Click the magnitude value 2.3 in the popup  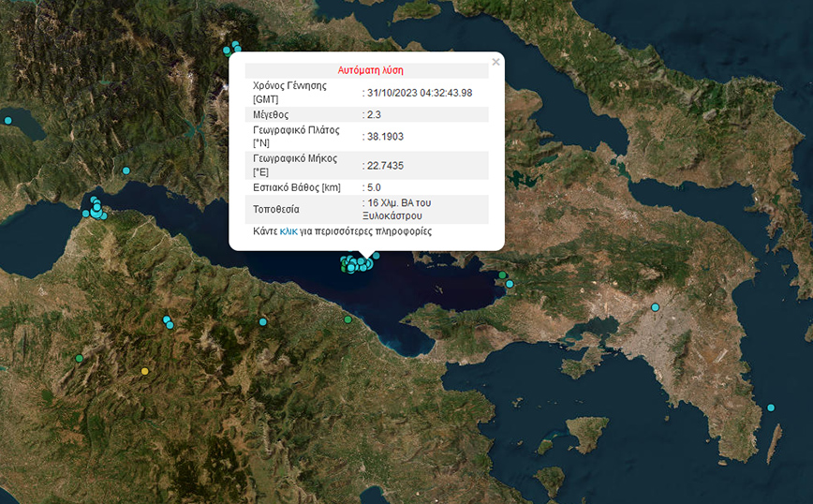375,114
